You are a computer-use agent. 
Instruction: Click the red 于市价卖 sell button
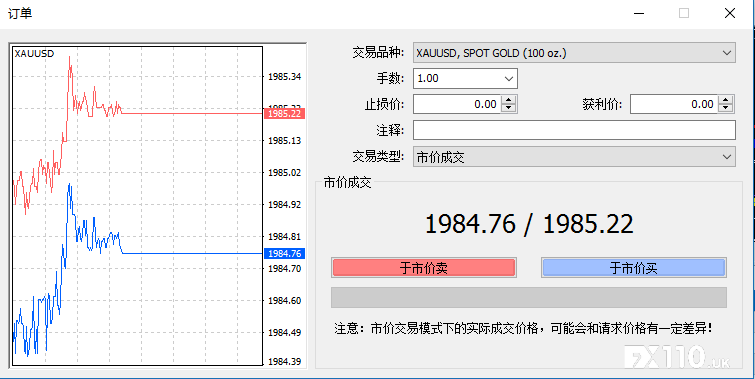pyautogui.click(x=424, y=268)
